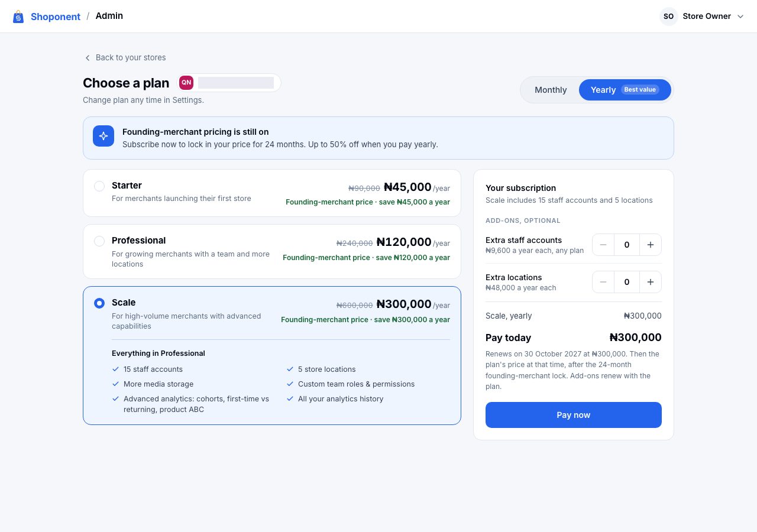Click the extra locations quantity field

tap(627, 282)
